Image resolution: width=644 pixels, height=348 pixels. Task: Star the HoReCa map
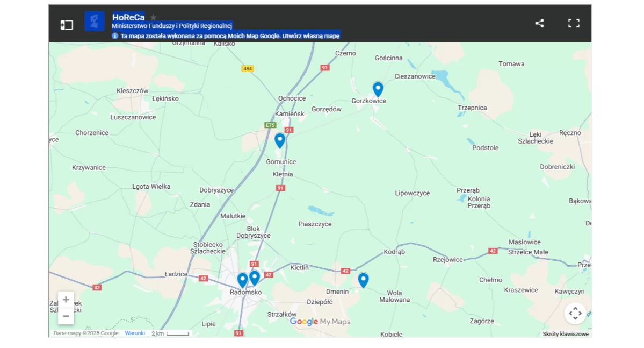point(154,17)
